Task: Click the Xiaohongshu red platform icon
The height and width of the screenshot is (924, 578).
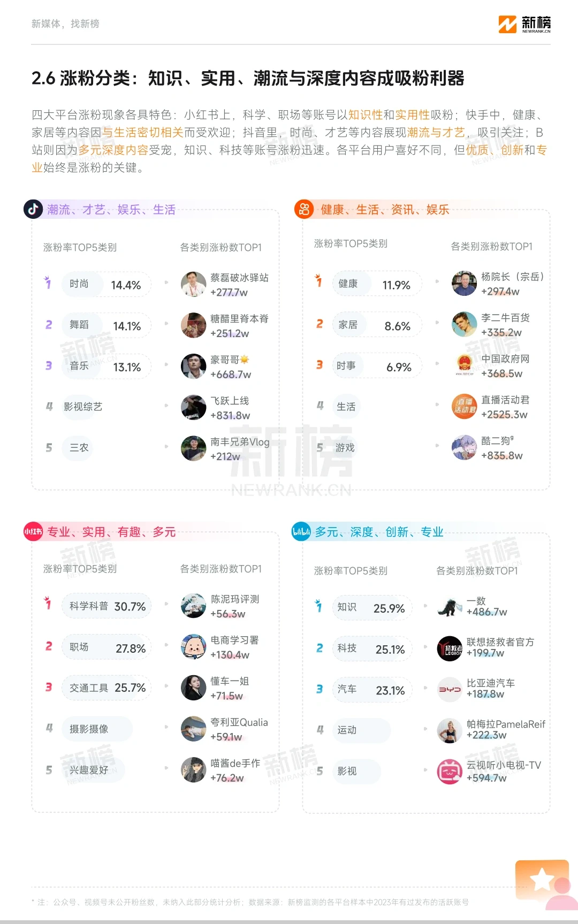Action: click(x=33, y=531)
